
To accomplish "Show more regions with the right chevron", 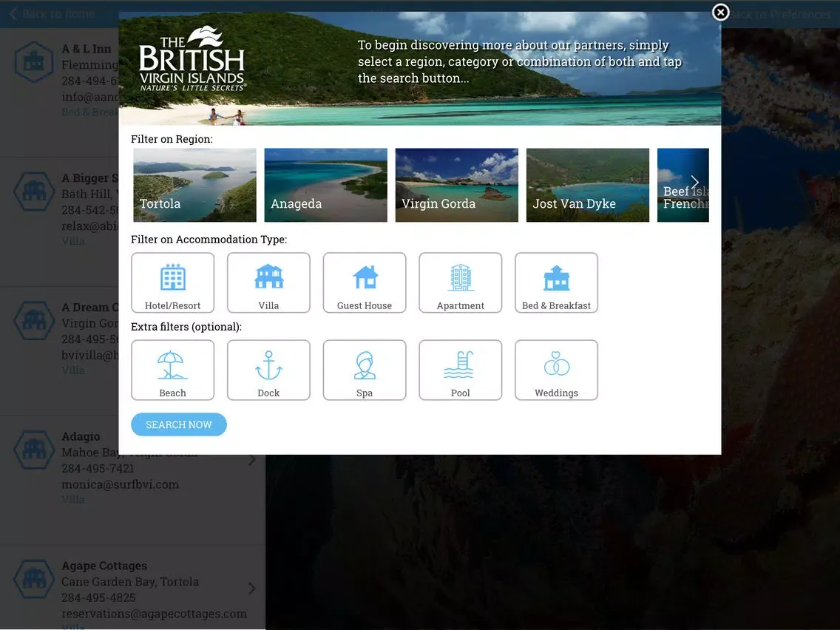I will coord(694,182).
